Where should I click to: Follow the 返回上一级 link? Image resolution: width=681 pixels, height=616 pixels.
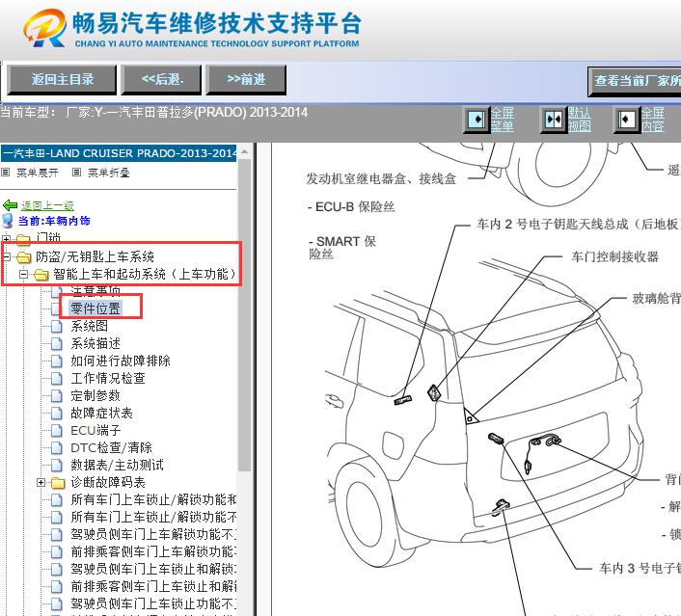[48, 205]
